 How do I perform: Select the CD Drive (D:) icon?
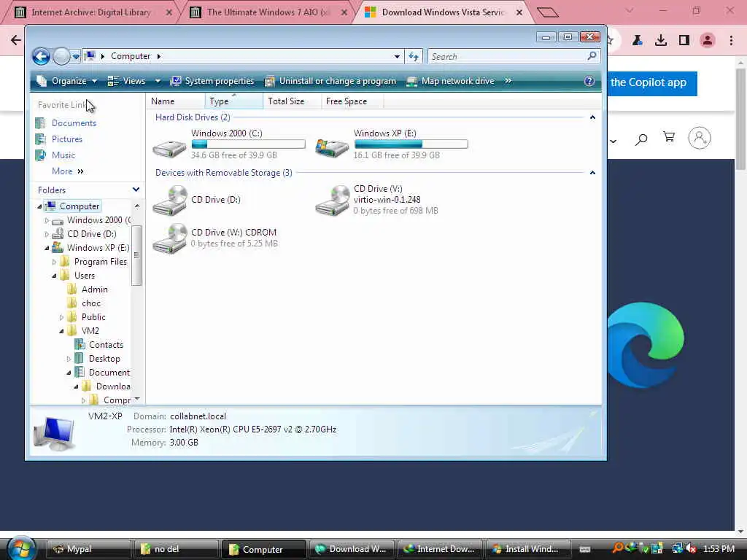(x=169, y=201)
